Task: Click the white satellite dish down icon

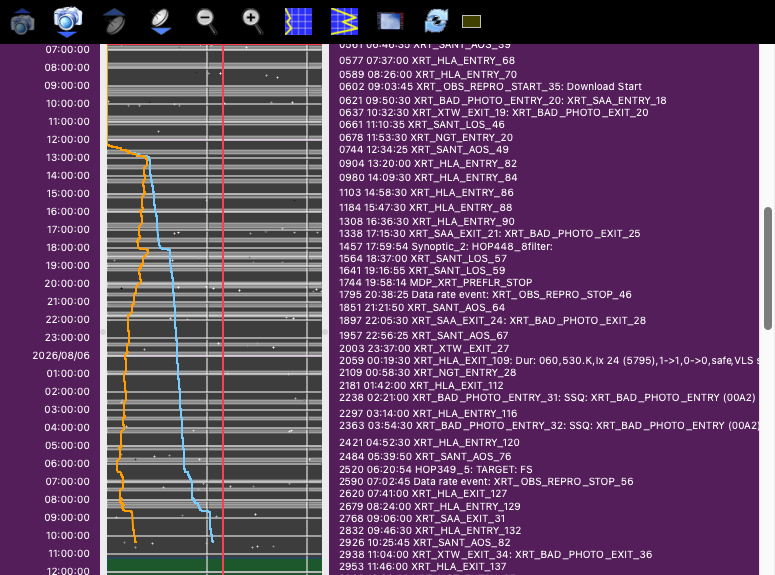Action: pyautogui.click(x=161, y=22)
